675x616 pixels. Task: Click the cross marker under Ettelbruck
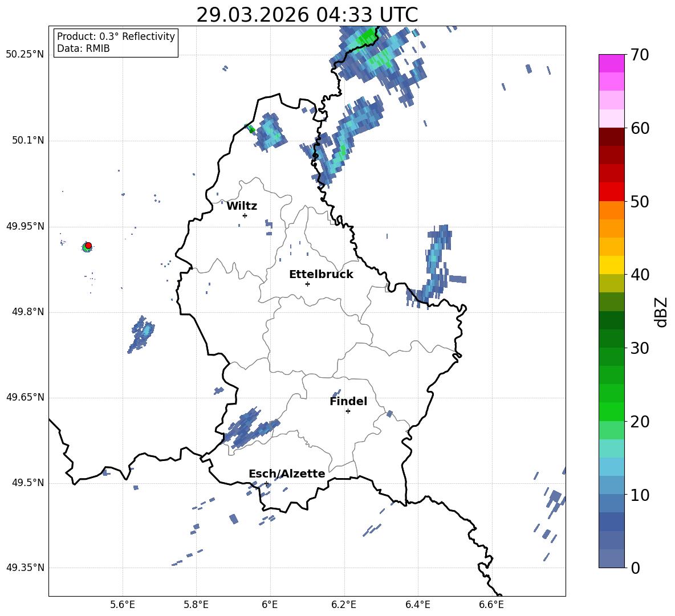pyautogui.click(x=307, y=284)
